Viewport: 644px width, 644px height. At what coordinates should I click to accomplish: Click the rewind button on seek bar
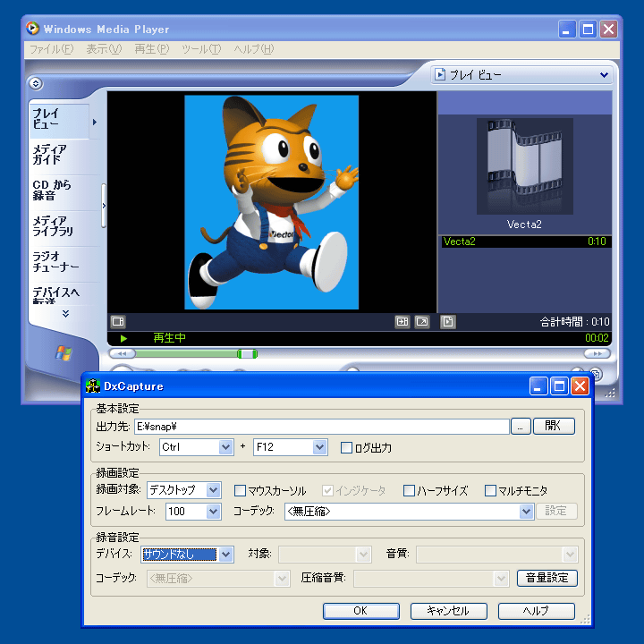(x=122, y=353)
